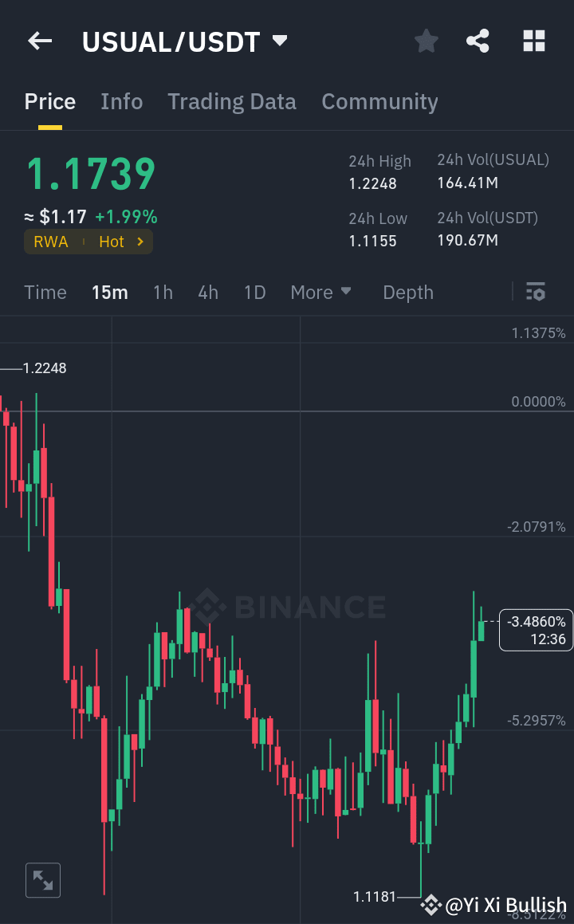Image resolution: width=574 pixels, height=924 pixels.
Task: Tap the back arrow to exit the chart
Action: tap(39, 41)
